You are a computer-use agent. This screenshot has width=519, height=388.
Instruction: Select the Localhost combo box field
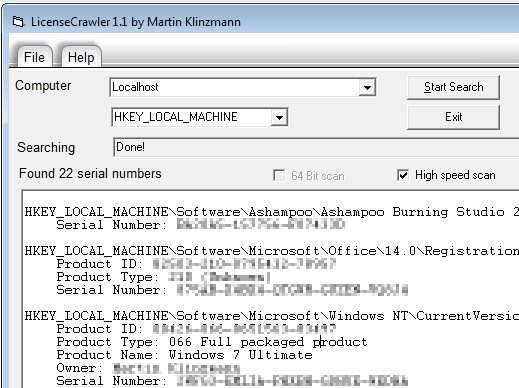pyautogui.click(x=243, y=87)
